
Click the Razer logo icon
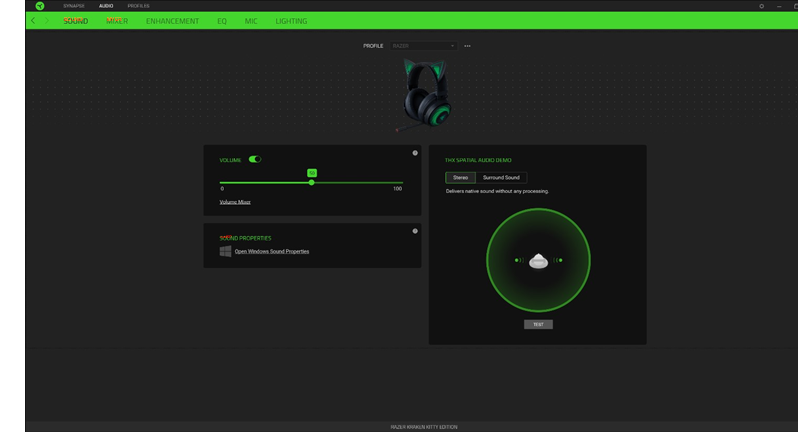(x=40, y=6)
